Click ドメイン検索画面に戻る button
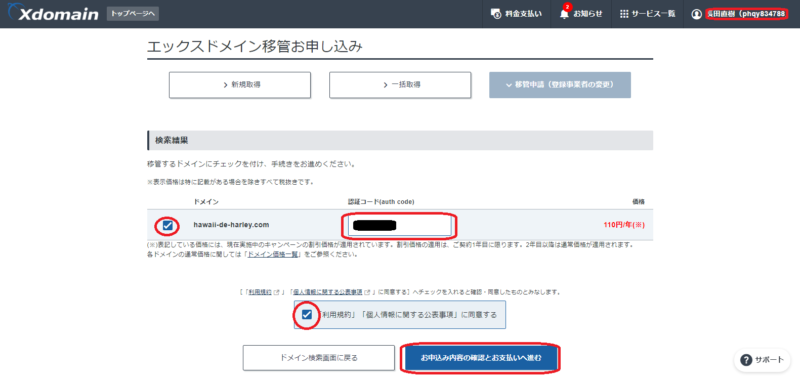Screen dimensions: 800x378 pos(319,358)
